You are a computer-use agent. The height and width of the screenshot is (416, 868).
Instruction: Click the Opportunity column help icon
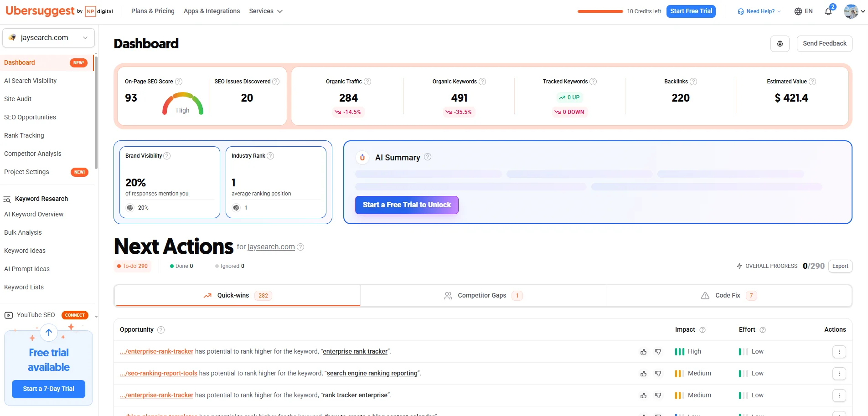161,330
